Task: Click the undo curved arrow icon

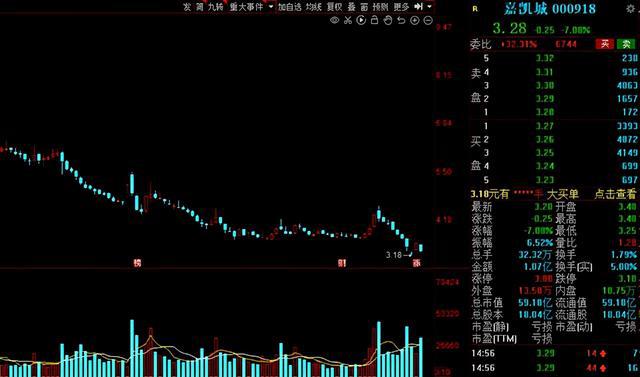Action: [401, 20]
